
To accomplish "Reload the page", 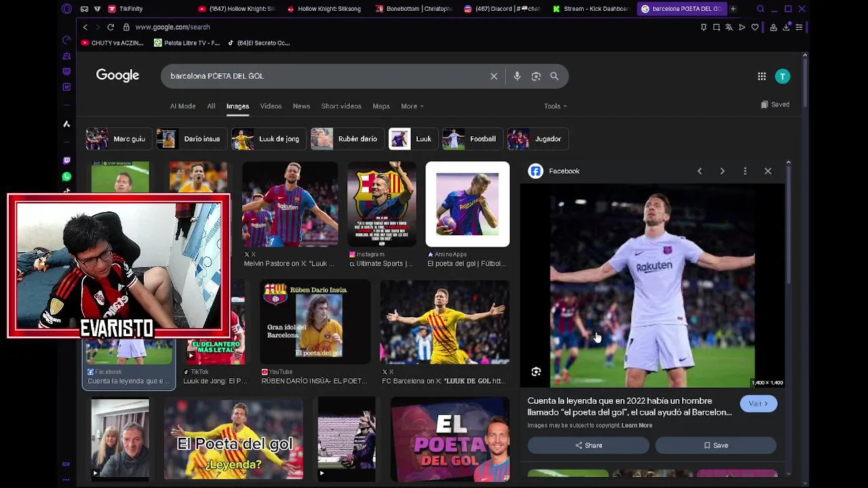I will [x=110, y=27].
